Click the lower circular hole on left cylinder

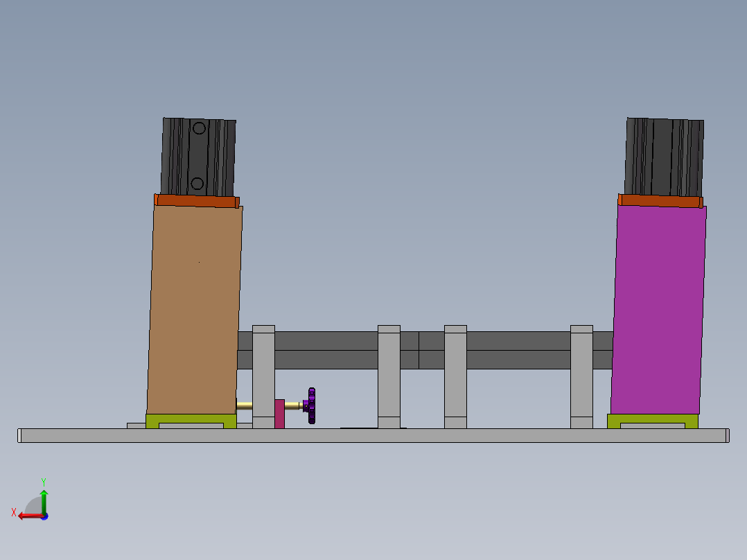[197, 183]
